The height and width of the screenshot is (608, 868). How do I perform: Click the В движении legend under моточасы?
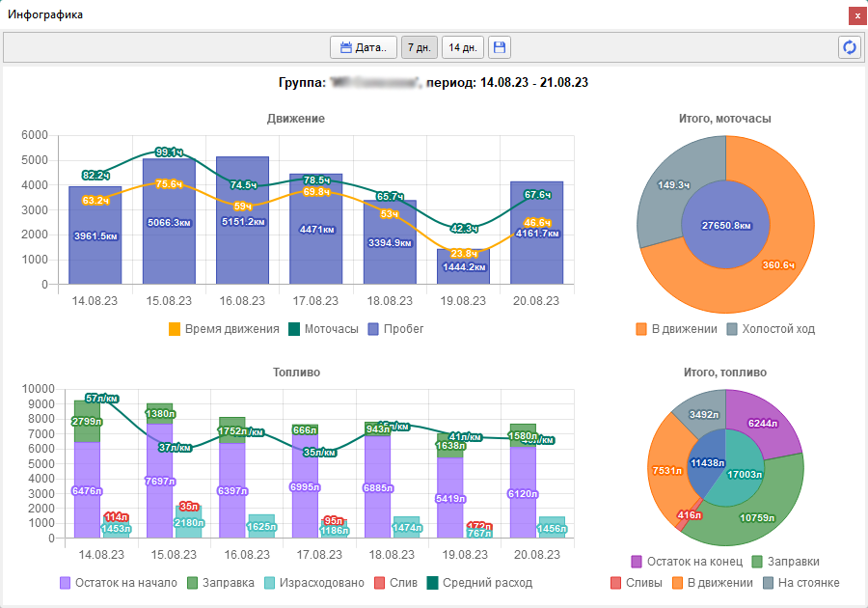(675, 329)
